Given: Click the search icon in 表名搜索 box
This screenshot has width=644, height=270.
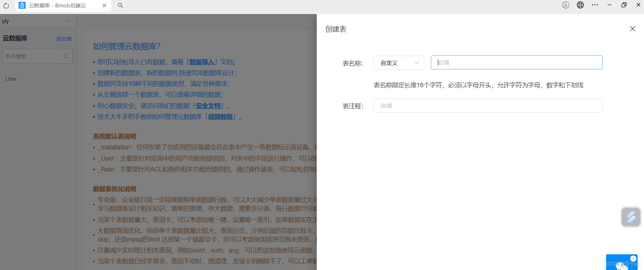Looking at the screenshot, I should (x=66, y=56).
